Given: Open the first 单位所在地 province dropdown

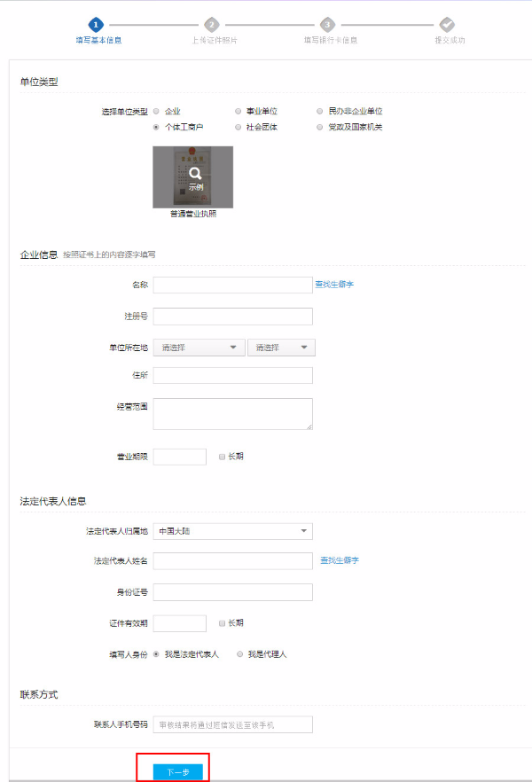Looking at the screenshot, I should [x=199, y=348].
